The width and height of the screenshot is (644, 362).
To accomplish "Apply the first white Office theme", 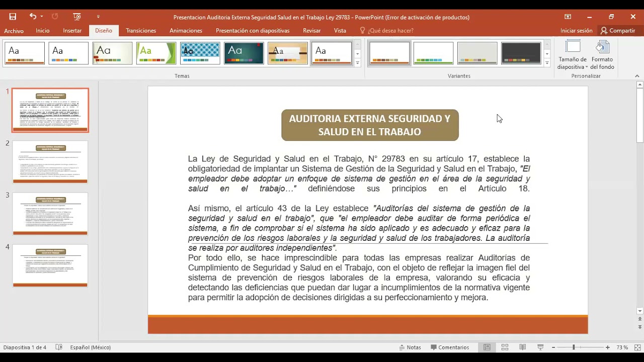I will 25,53.
